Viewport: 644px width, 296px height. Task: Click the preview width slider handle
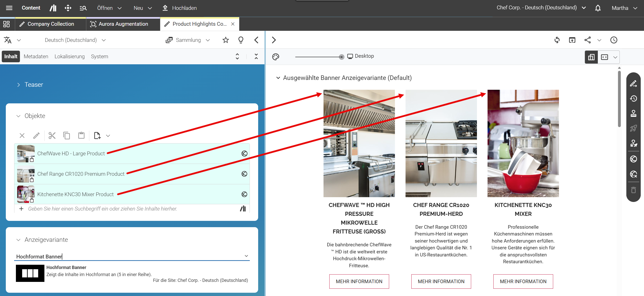[x=341, y=57]
